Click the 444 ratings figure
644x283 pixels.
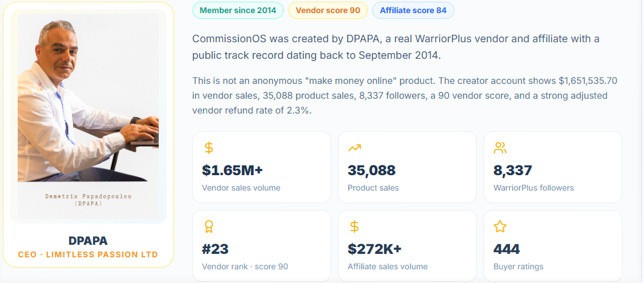(506, 249)
